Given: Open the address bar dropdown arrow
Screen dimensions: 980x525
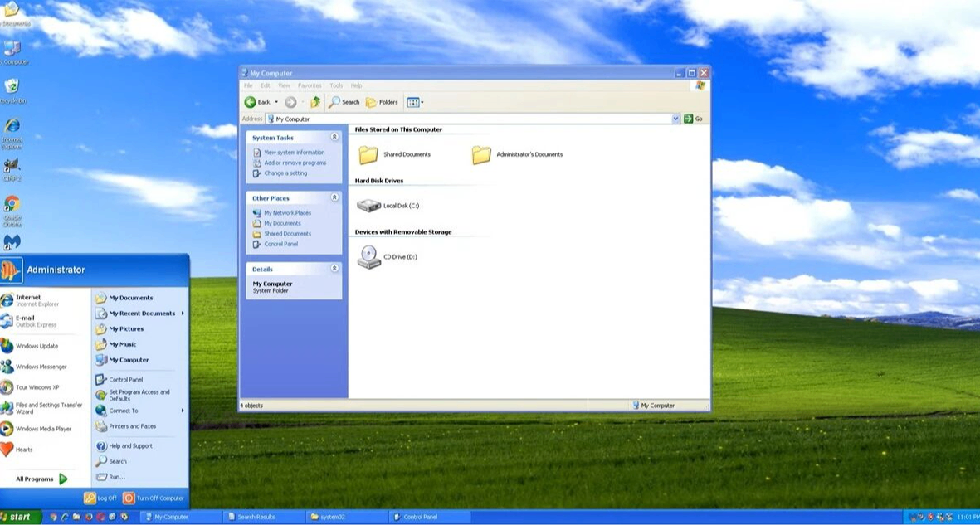Looking at the screenshot, I should [675, 119].
